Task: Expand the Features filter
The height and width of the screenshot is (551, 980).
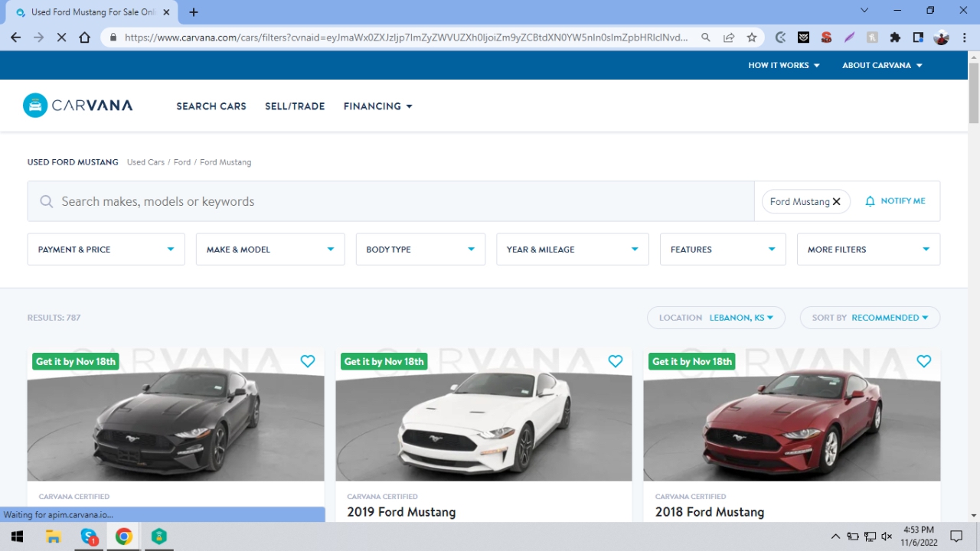Action: (x=723, y=249)
